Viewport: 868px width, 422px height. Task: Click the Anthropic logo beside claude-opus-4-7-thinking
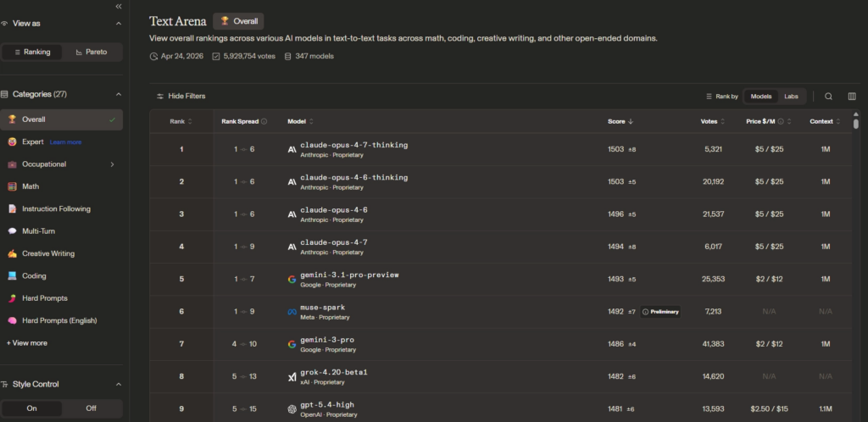pyautogui.click(x=292, y=149)
